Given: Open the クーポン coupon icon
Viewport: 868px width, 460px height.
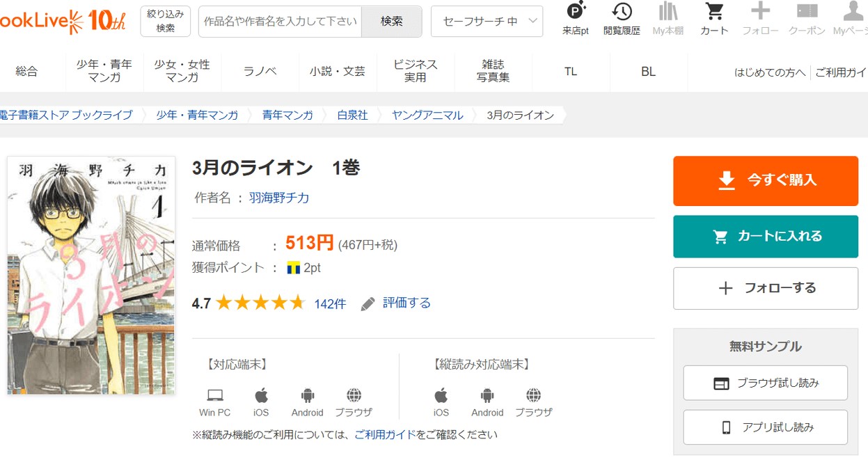Looking at the screenshot, I should click(x=807, y=13).
